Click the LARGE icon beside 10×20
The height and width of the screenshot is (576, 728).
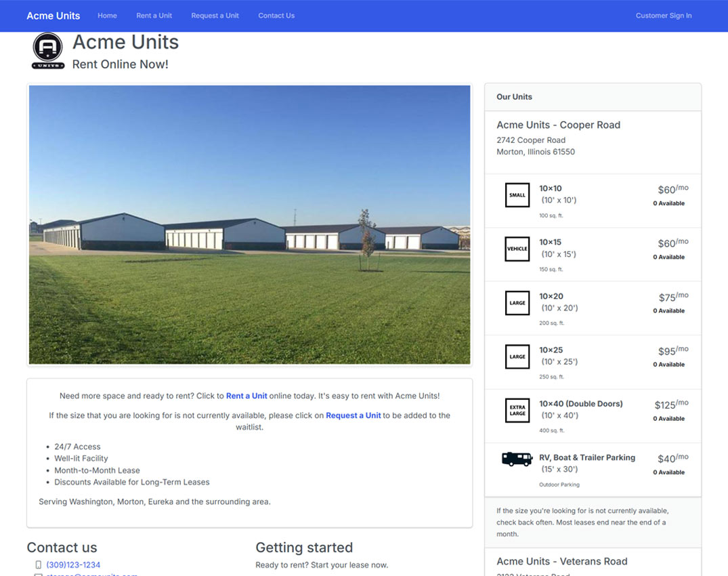pos(517,303)
